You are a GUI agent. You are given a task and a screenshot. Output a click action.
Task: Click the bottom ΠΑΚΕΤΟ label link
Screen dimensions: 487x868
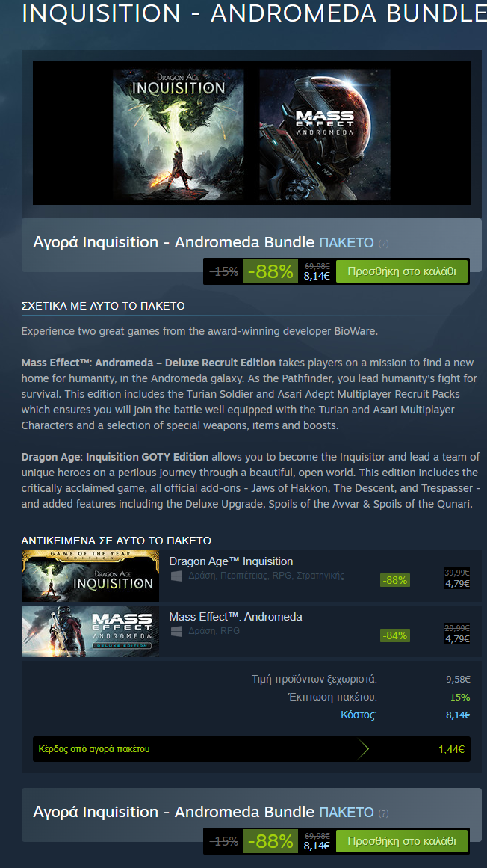coord(347,812)
